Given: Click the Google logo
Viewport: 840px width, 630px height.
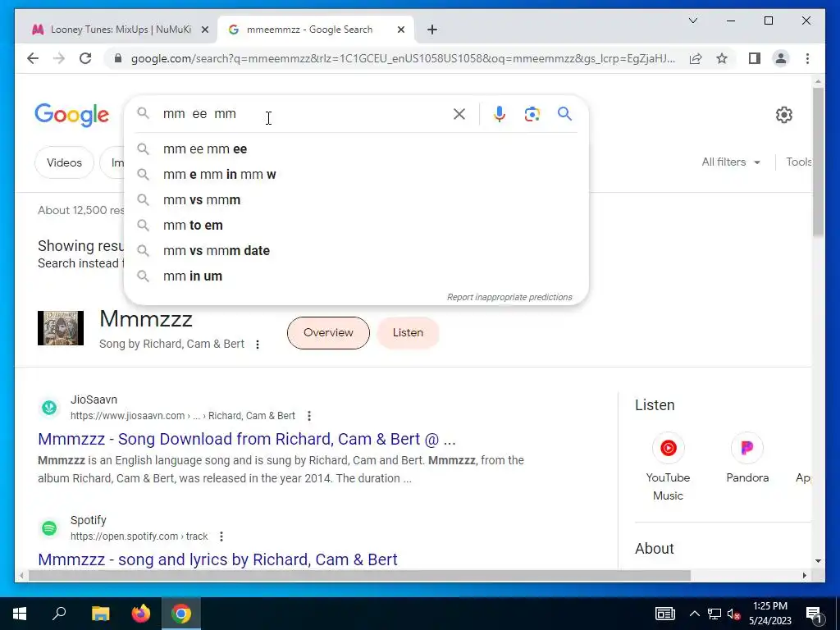Looking at the screenshot, I should click(72, 115).
